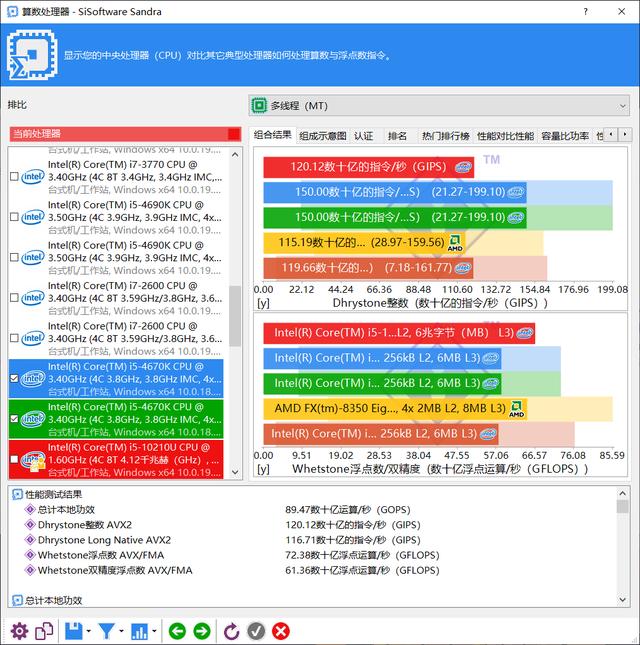Click the processor logo in blue banner
Screen dimensions: 640x645
(x=32, y=54)
